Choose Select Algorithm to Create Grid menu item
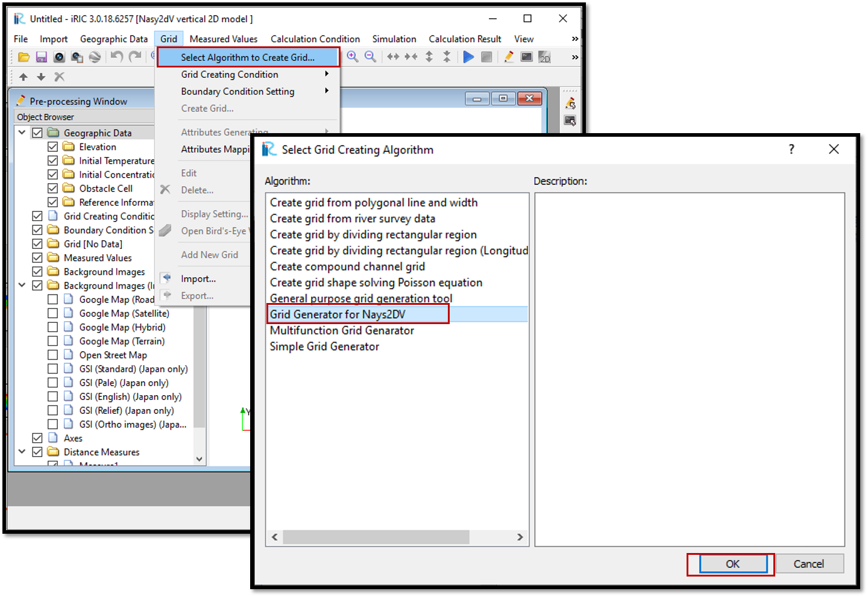Image resolution: width=868 pixels, height=597 pixels. point(248,57)
